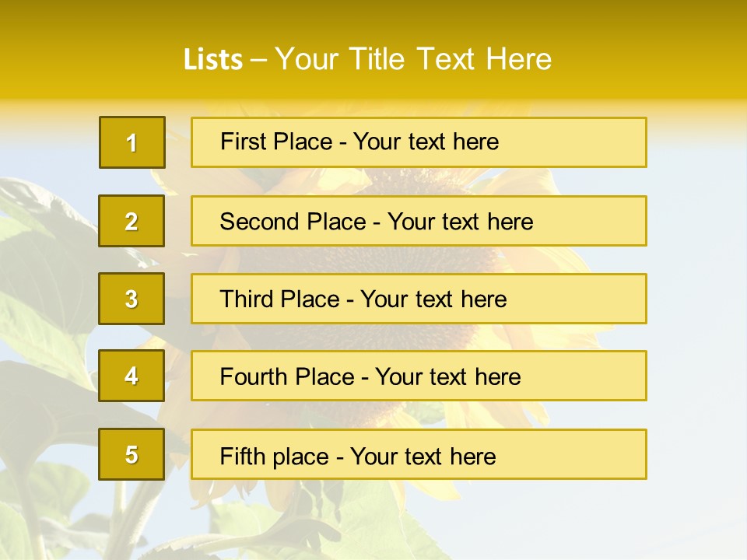Click the number 5 box

132,453
